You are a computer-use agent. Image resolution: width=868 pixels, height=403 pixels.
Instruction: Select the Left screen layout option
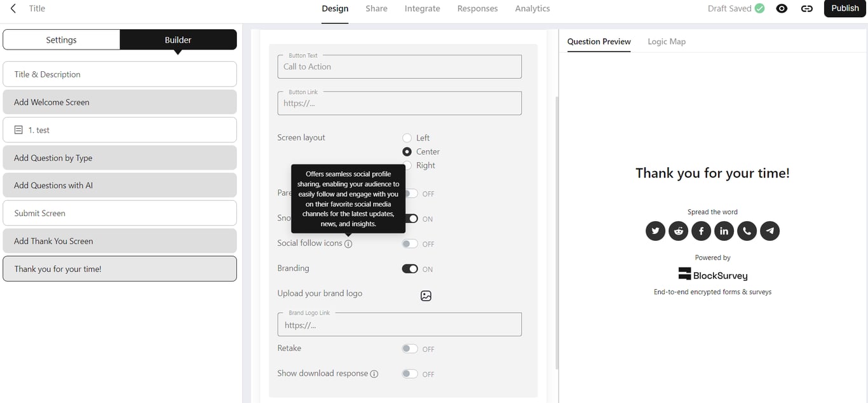(407, 138)
